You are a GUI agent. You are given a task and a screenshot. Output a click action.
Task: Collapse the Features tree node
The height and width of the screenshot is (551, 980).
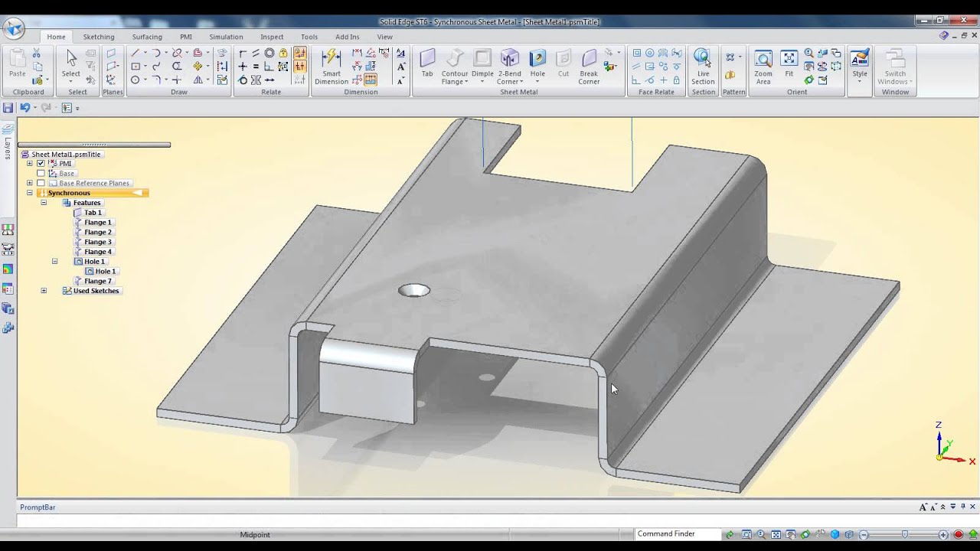44,203
